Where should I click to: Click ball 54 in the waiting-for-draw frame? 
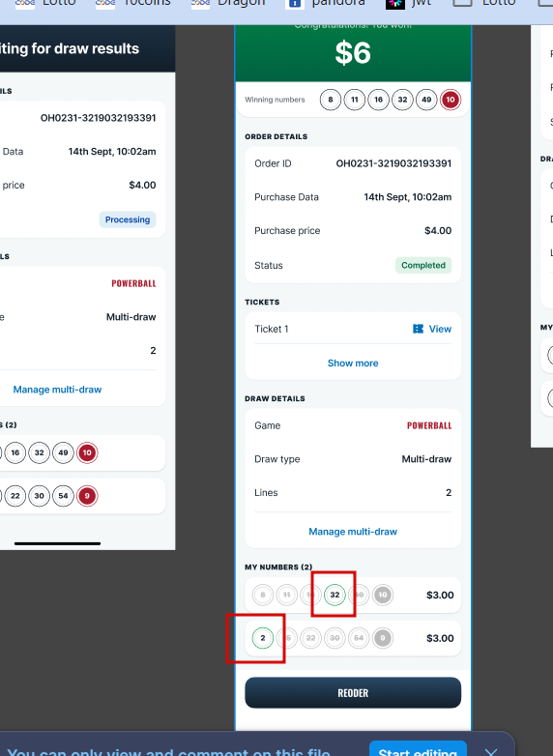click(x=63, y=496)
